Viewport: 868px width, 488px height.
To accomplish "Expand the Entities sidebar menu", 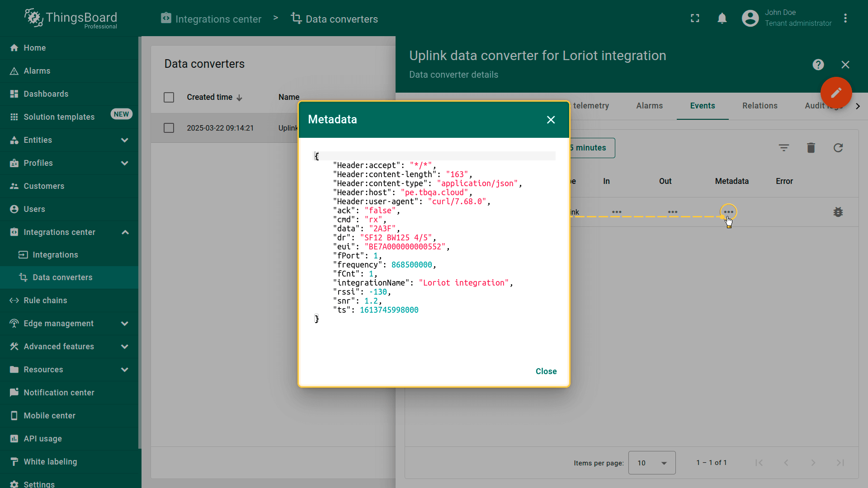I will pyautogui.click(x=124, y=140).
